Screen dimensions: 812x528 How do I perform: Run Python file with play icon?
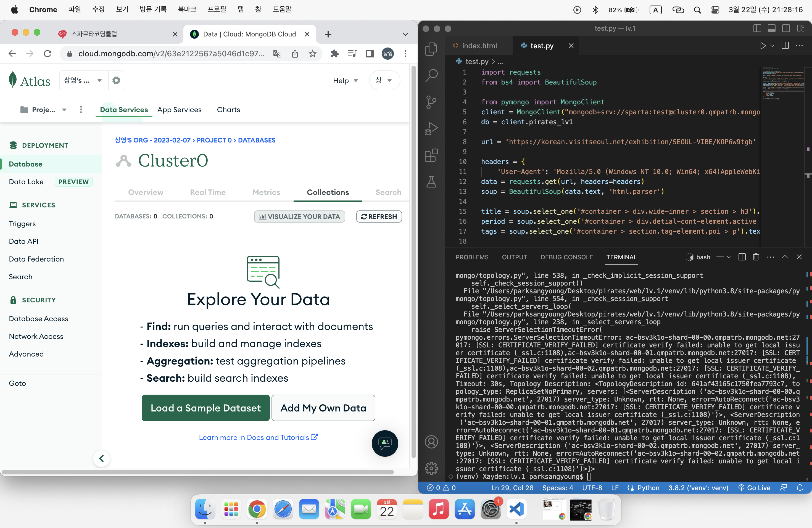tap(763, 46)
